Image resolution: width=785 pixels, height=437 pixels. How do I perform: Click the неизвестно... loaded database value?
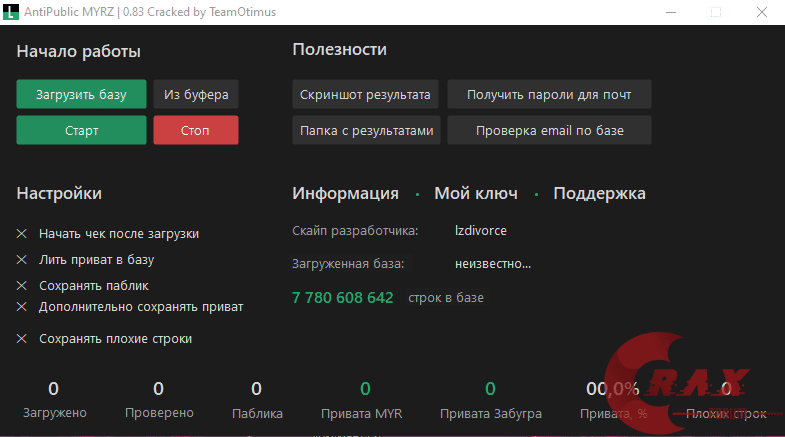pos(493,264)
